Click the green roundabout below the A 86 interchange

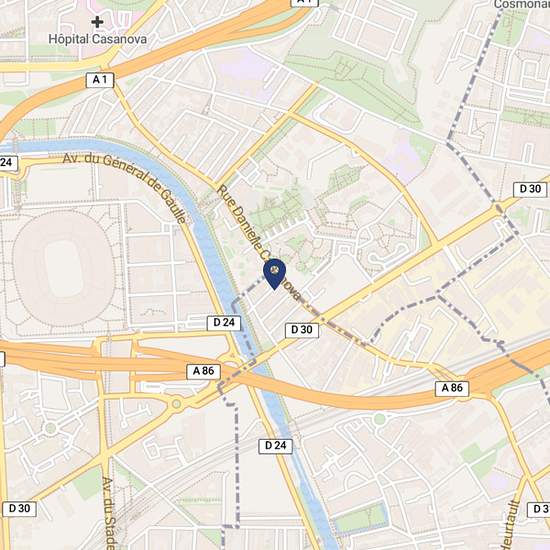[x=176, y=404]
